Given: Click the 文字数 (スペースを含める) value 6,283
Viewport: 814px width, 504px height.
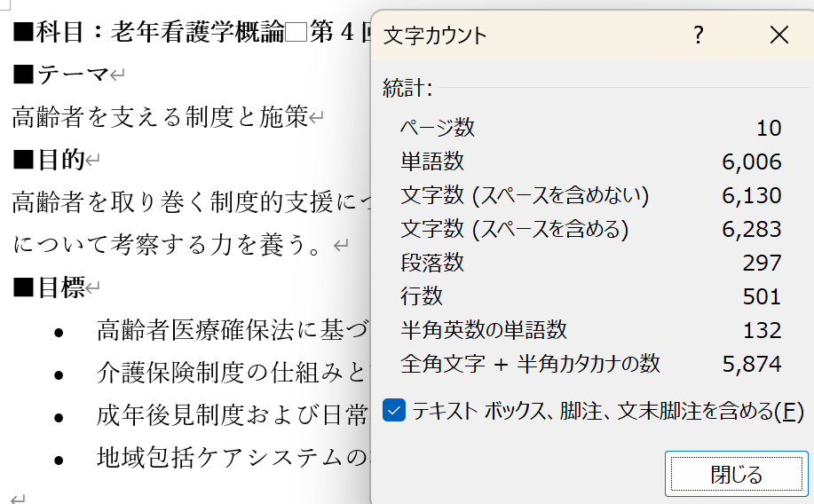Looking at the screenshot, I should [752, 229].
